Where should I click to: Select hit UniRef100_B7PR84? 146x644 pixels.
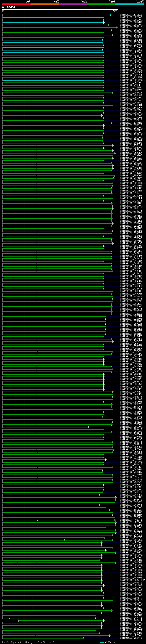point(131,140)
